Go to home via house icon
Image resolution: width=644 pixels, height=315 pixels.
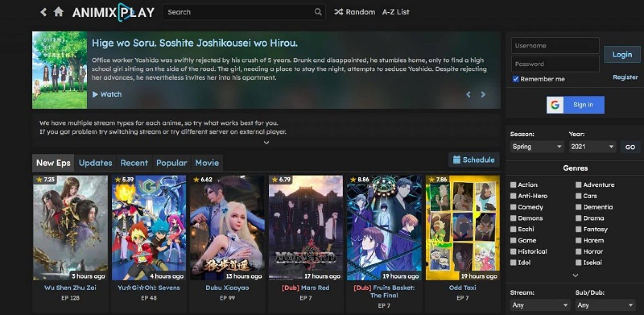58,12
